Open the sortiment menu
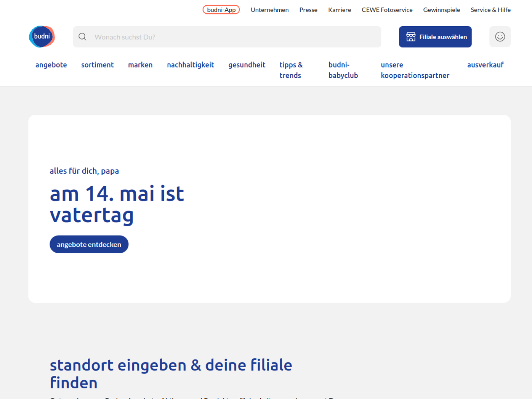The width and height of the screenshot is (532, 399). (97, 65)
